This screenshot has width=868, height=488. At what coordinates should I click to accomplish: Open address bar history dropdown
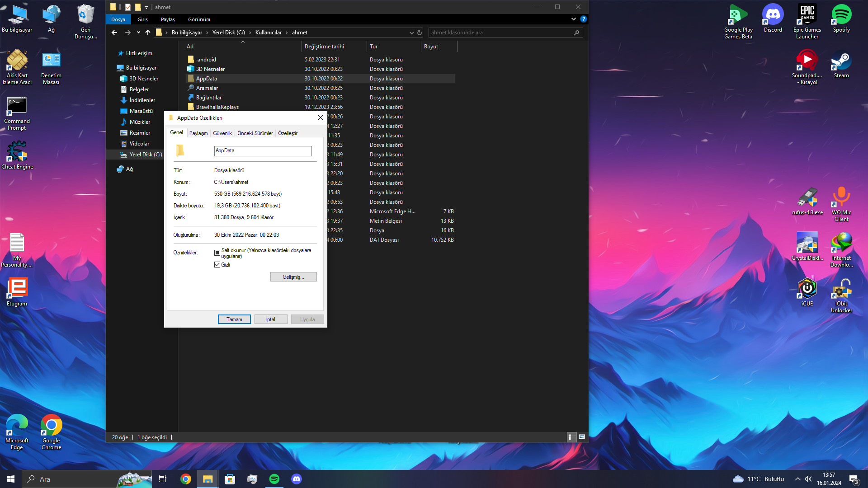(411, 33)
